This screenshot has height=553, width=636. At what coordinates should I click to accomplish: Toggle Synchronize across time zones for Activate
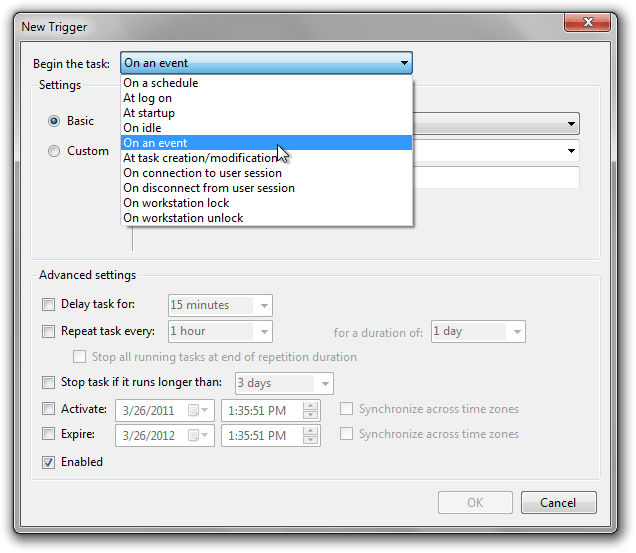coord(346,409)
